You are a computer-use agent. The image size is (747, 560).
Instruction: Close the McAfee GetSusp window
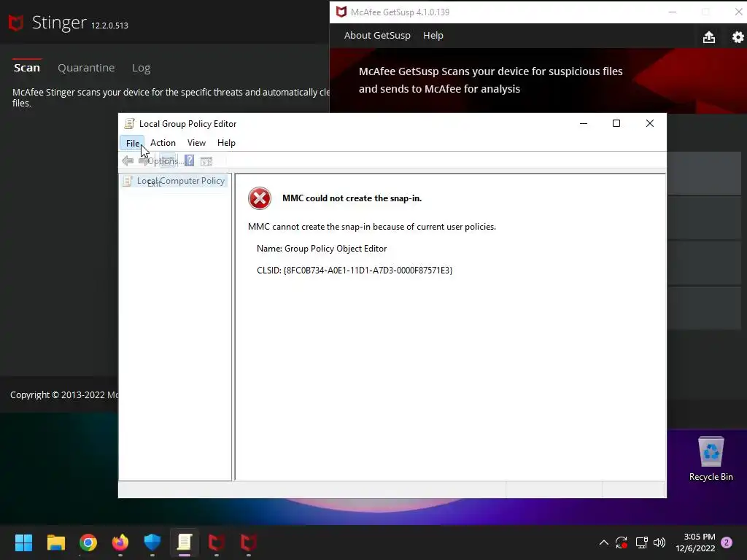738,12
